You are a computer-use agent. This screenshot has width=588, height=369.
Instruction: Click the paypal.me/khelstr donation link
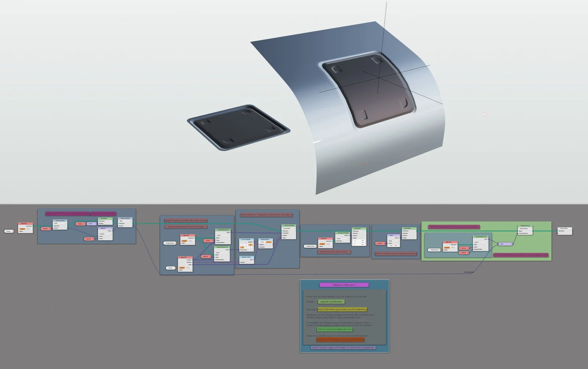(x=331, y=301)
